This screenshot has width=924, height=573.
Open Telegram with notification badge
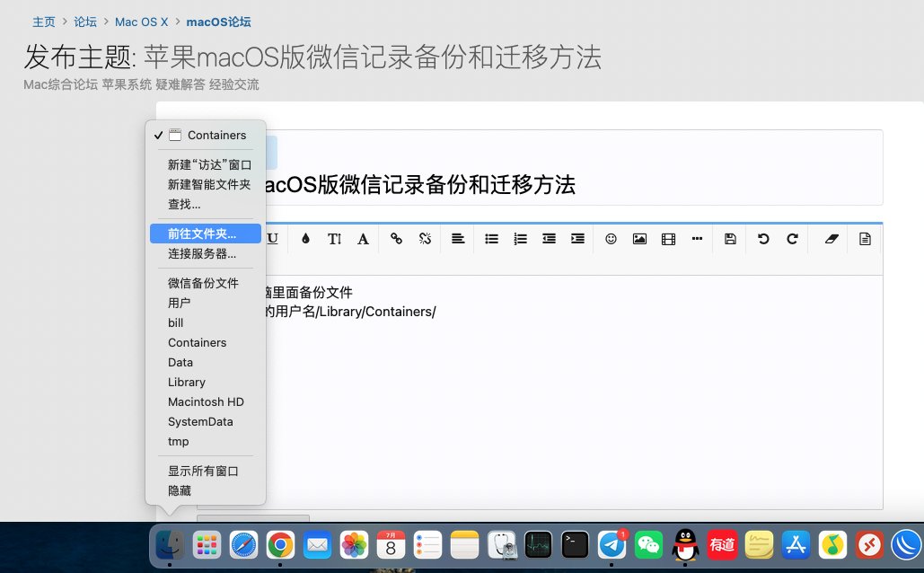point(612,544)
